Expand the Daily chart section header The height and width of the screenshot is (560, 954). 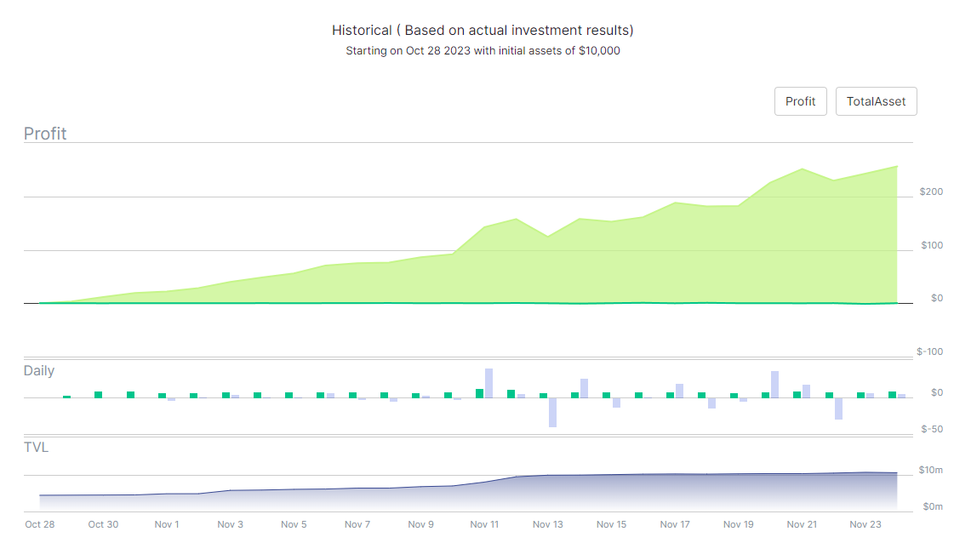(x=38, y=371)
